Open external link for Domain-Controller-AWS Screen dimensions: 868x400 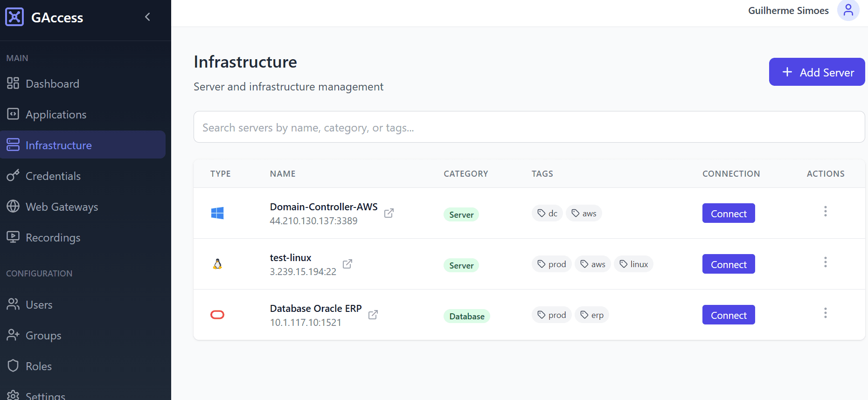pyautogui.click(x=389, y=213)
